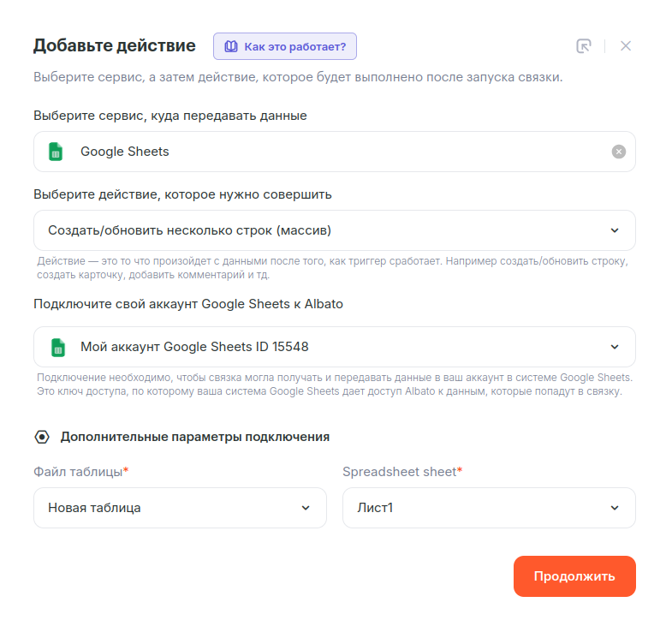Clear the selected Google Sheets service

tap(618, 152)
